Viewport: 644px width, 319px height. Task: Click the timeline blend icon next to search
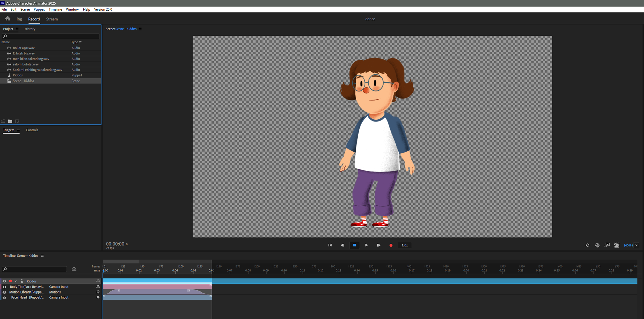pos(74,269)
